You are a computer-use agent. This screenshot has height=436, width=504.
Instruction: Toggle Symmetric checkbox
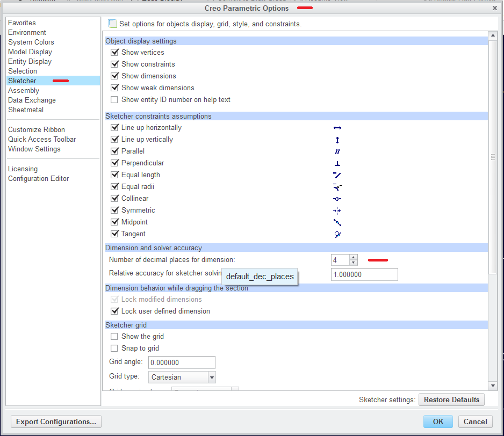pos(114,210)
